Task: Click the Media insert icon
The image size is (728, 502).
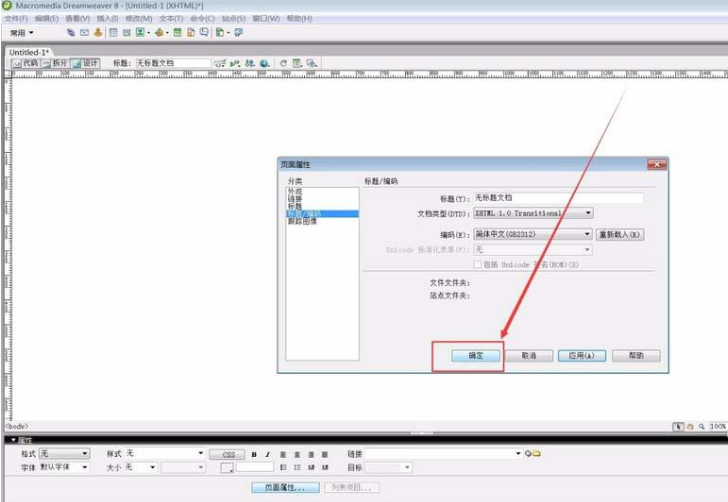Action: (159, 33)
